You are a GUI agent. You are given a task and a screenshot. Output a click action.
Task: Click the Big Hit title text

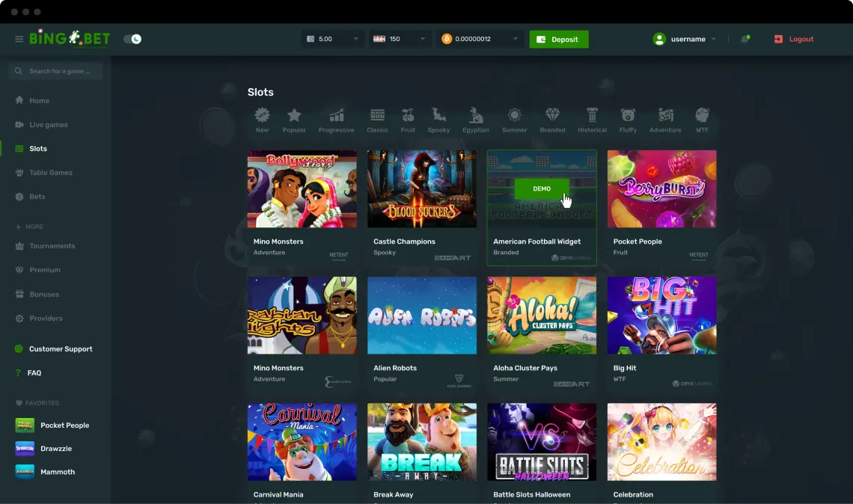pos(625,368)
